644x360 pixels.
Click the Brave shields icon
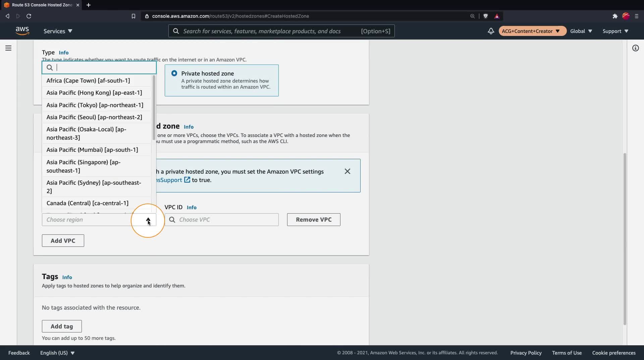click(485, 16)
